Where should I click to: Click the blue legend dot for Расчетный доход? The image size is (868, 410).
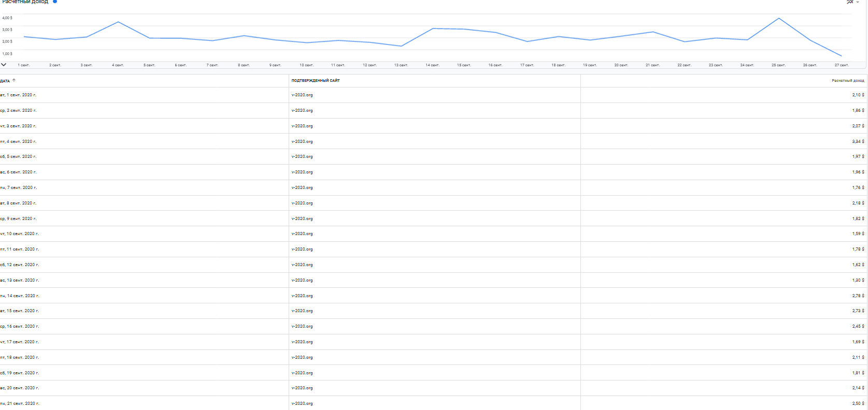pos(55,2)
